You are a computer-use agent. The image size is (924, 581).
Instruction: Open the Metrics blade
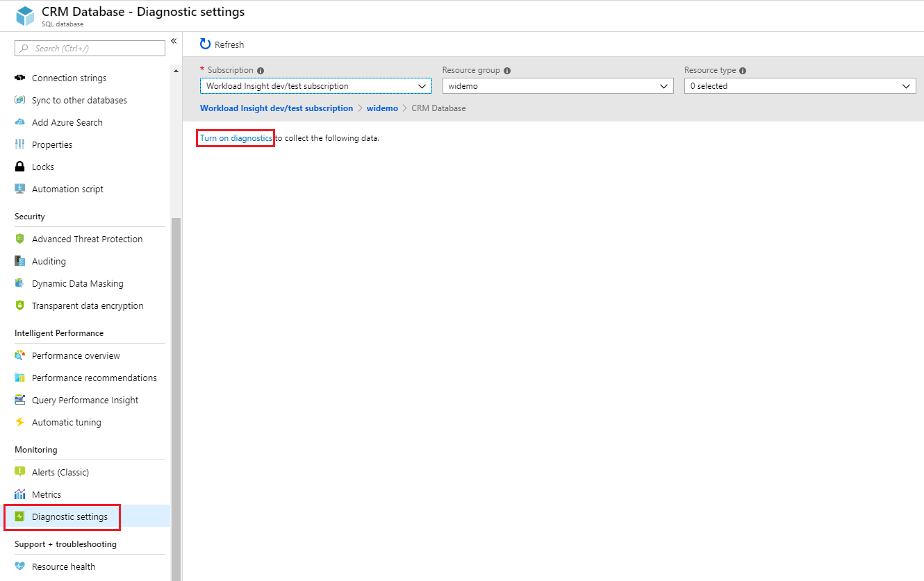(x=47, y=494)
